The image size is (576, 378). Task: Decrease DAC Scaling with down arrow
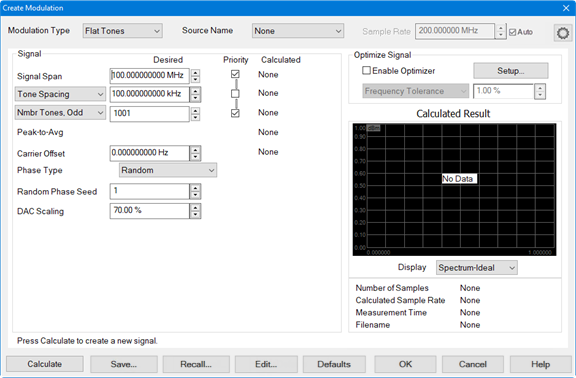195,215
